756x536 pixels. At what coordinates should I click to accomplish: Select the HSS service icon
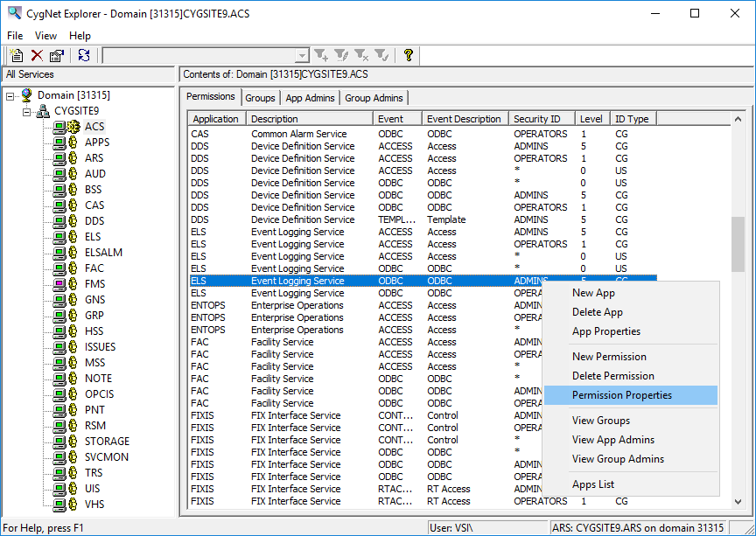click(65, 331)
